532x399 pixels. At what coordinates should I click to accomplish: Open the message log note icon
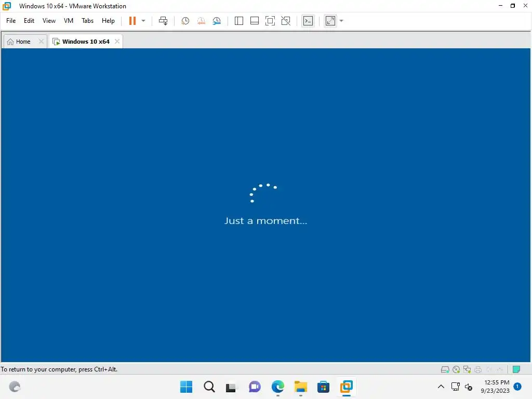(516, 369)
